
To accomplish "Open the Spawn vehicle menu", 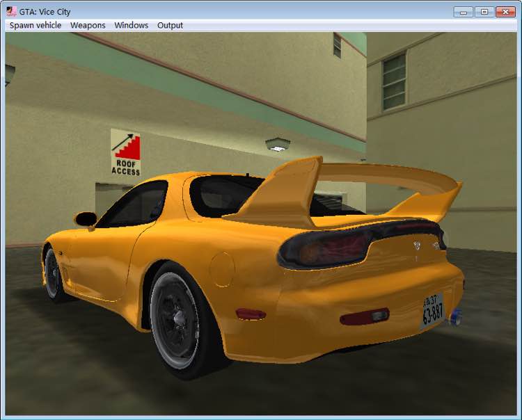I will click(35, 25).
